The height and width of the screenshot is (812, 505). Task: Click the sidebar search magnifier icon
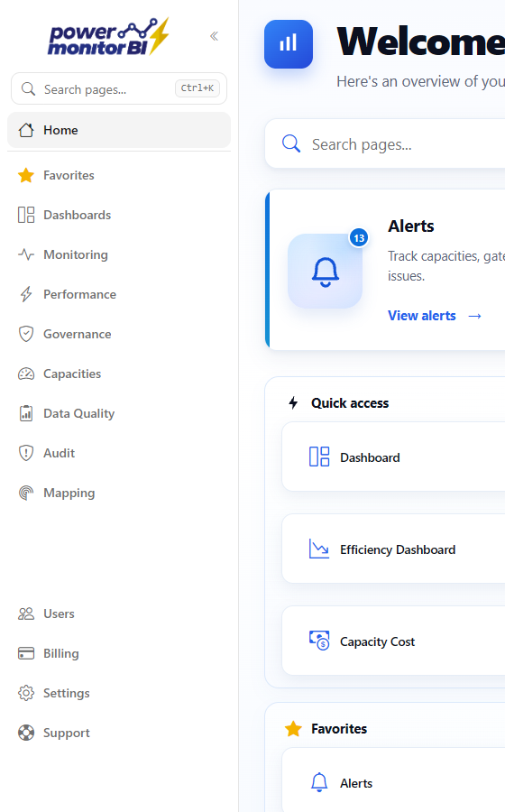[x=29, y=89]
